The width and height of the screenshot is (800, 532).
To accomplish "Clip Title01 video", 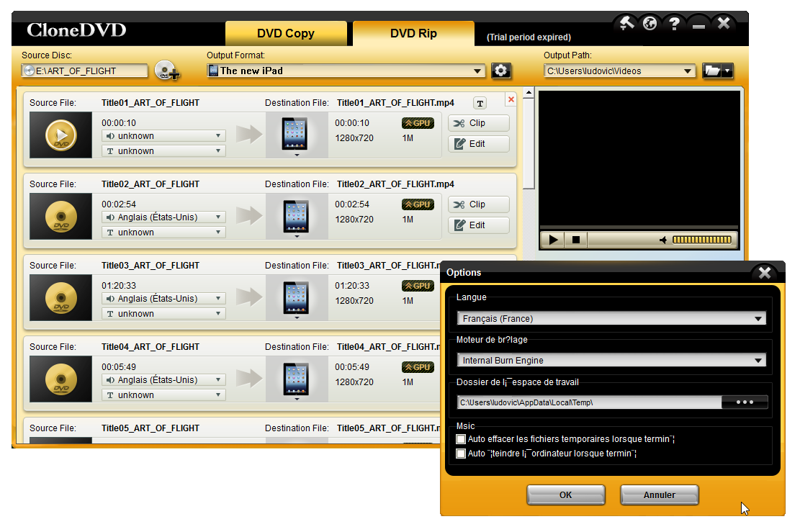I will pyautogui.click(x=479, y=123).
